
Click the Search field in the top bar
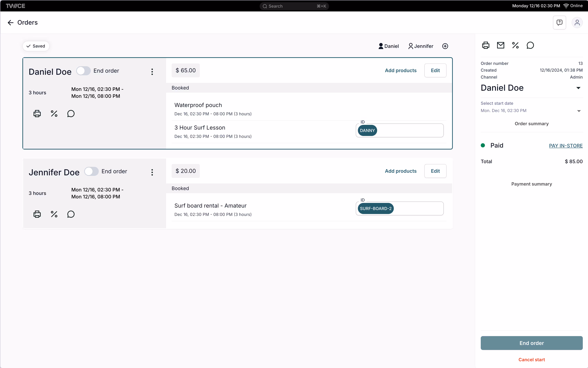pyautogui.click(x=294, y=6)
